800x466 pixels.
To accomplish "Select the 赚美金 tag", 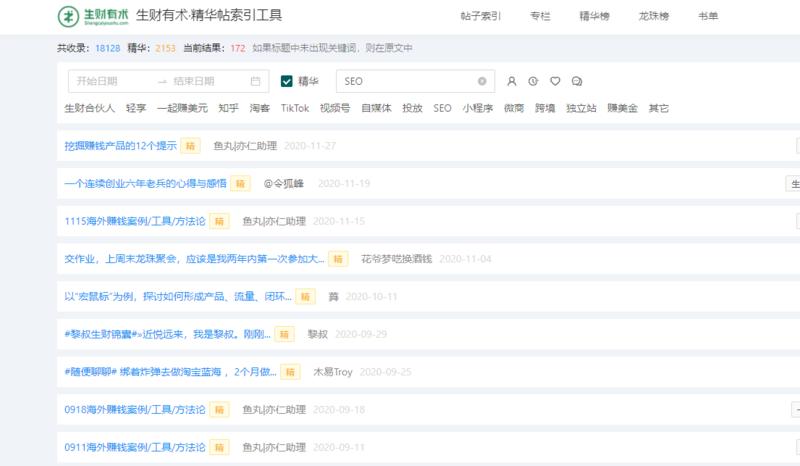I will pyautogui.click(x=622, y=108).
